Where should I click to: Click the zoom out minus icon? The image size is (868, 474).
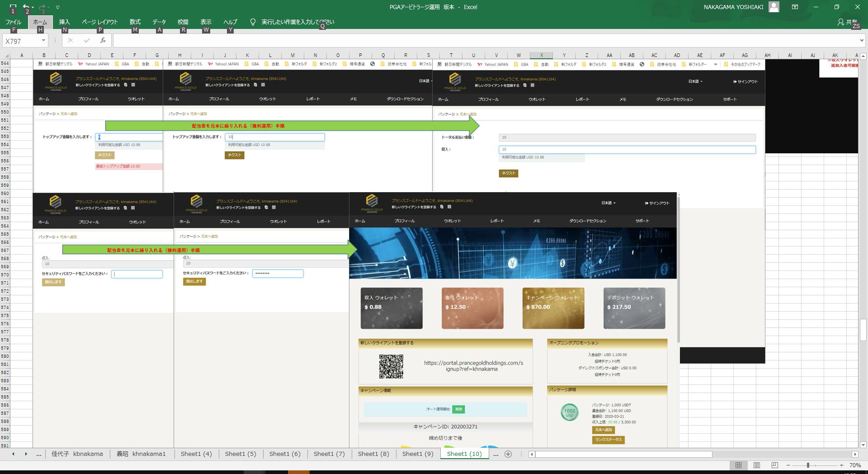pyautogui.click(x=788, y=465)
